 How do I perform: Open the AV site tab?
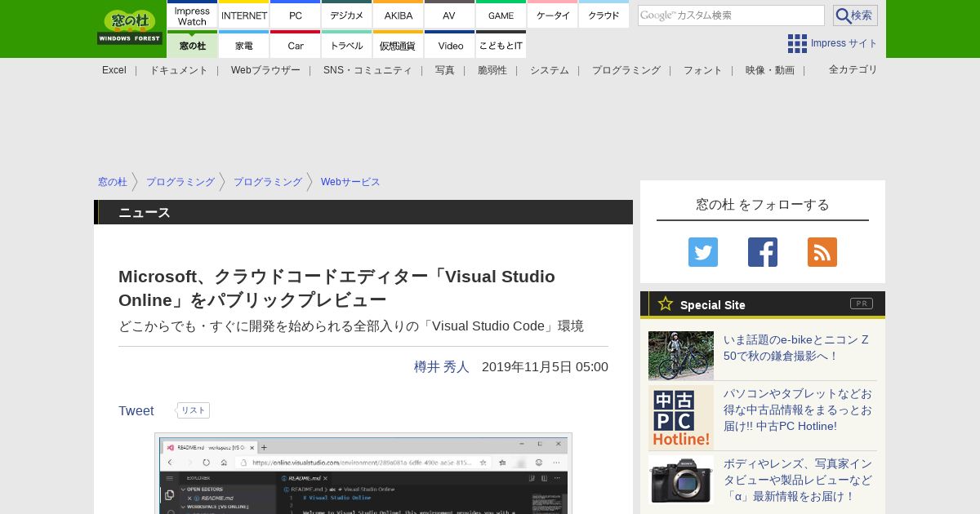[449, 16]
